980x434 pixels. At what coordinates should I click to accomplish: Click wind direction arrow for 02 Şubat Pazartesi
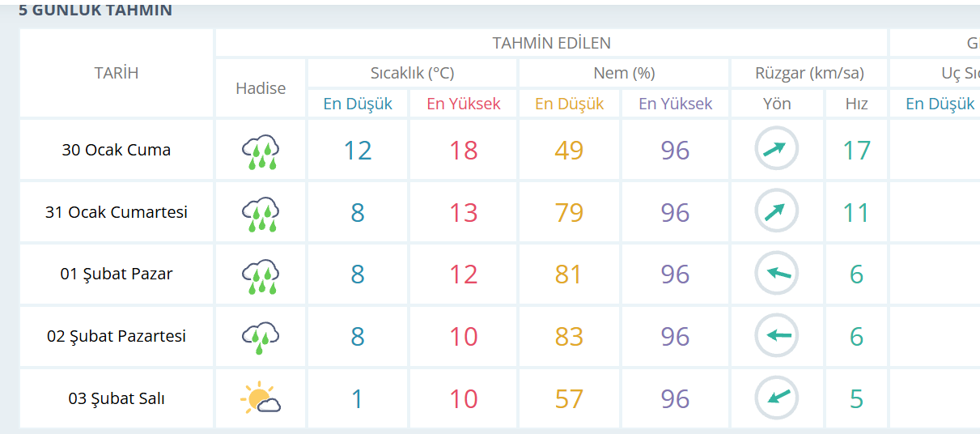[776, 336]
